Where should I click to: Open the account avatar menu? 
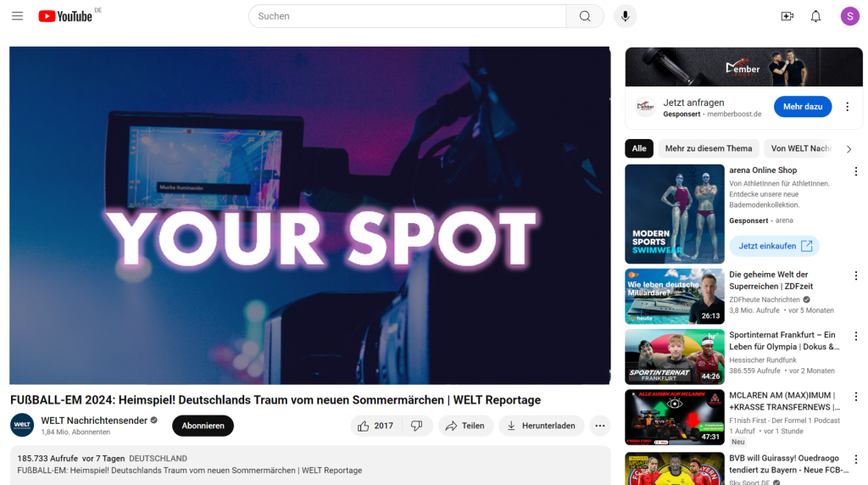tap(849, 16)
